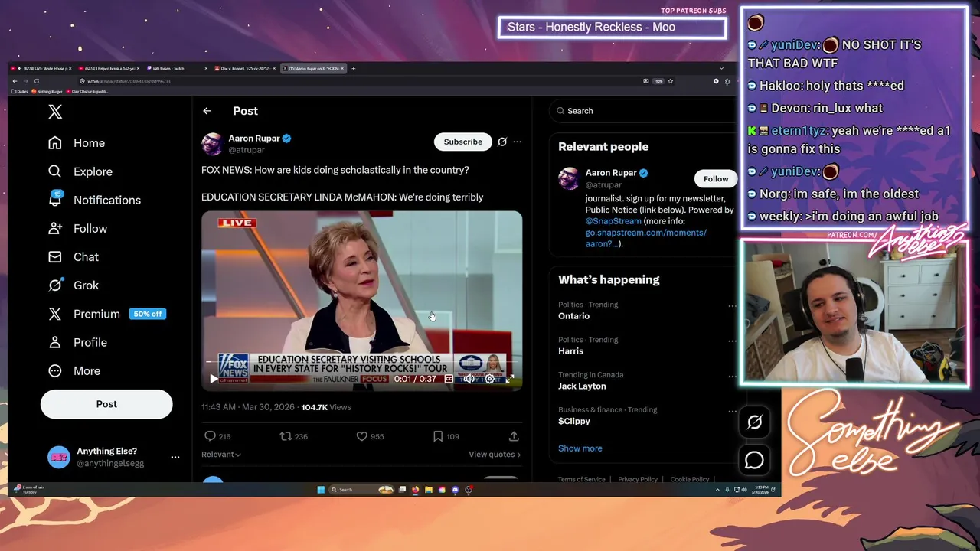980x551 pixels.
Task: Switch to the Doe v. Bonnell browser tab
Action: [x=245, y=68]
